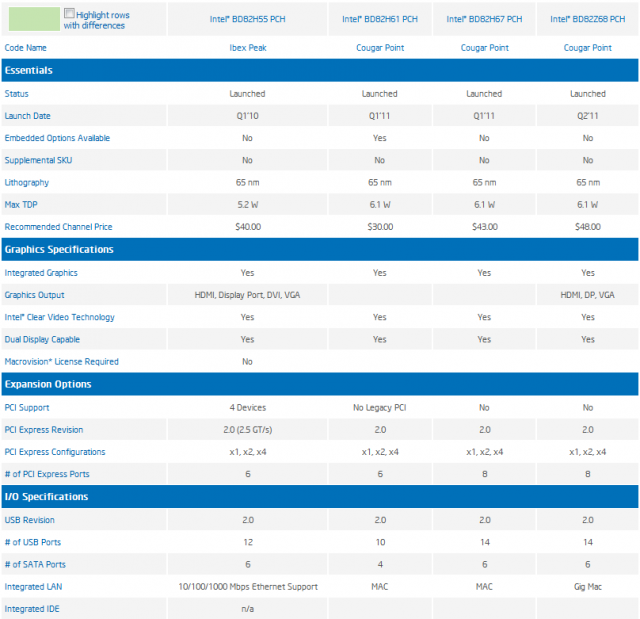Click the Dual Display Capable label
Image resolution: width=640 pixels, height=619 pixels.
pos(42,339)
